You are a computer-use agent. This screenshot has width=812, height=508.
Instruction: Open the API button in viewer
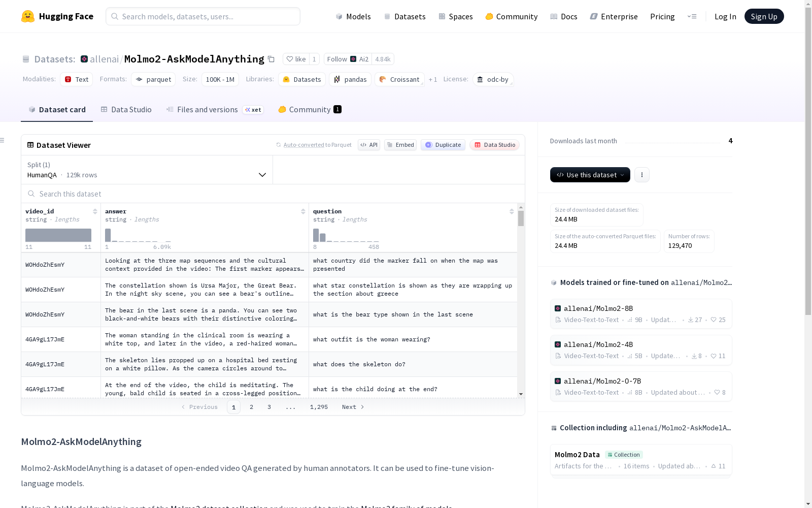point(369,145)
